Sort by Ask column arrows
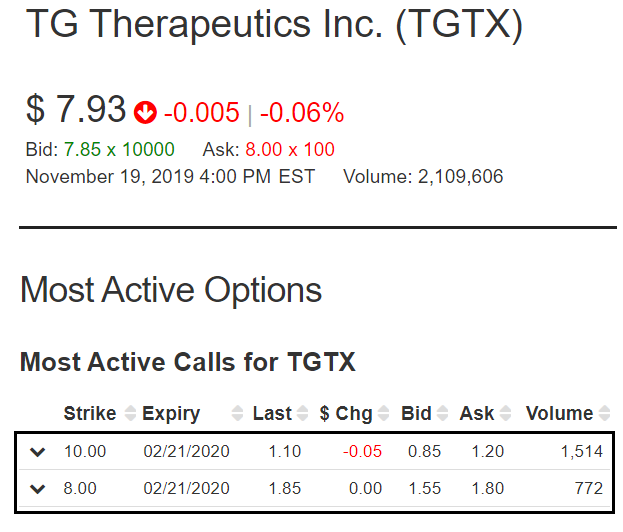Image resolution: width=623 pixels, height=532 pixels. pyautogui.click(x=505, y=413)
